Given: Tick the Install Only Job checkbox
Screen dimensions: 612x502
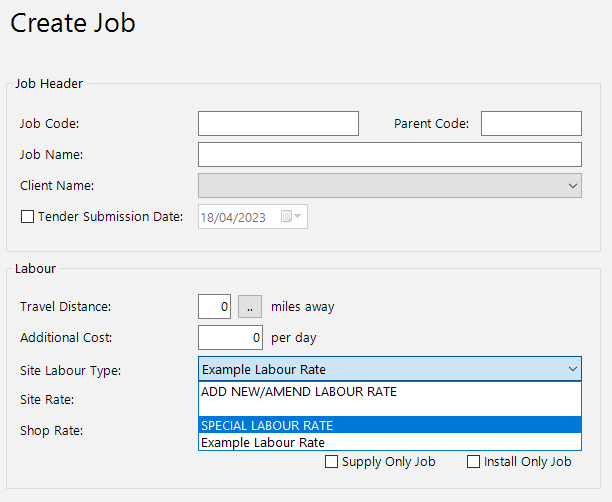Looking at the screenshot, I should click(473, 462).
